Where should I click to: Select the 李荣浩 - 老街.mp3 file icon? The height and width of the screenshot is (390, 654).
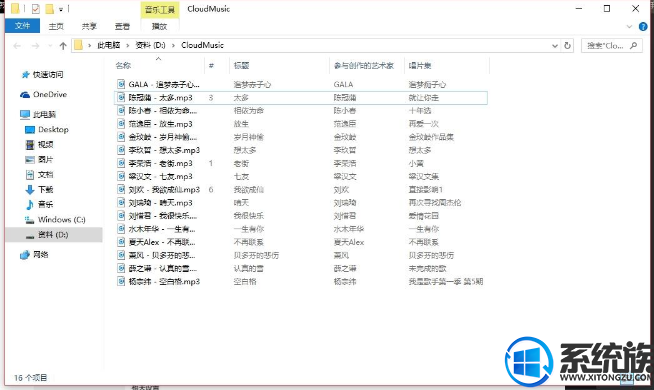tap(121, 163)
